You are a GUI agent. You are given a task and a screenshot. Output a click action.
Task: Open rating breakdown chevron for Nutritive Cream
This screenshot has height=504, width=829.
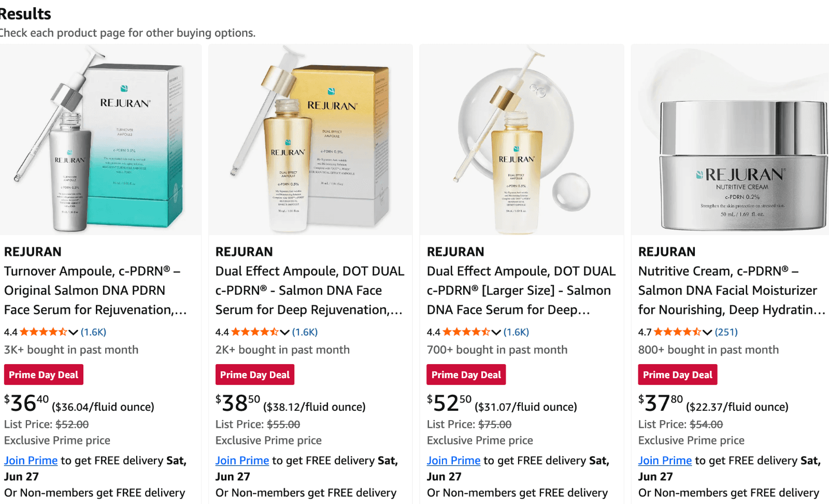pos(707,332)
